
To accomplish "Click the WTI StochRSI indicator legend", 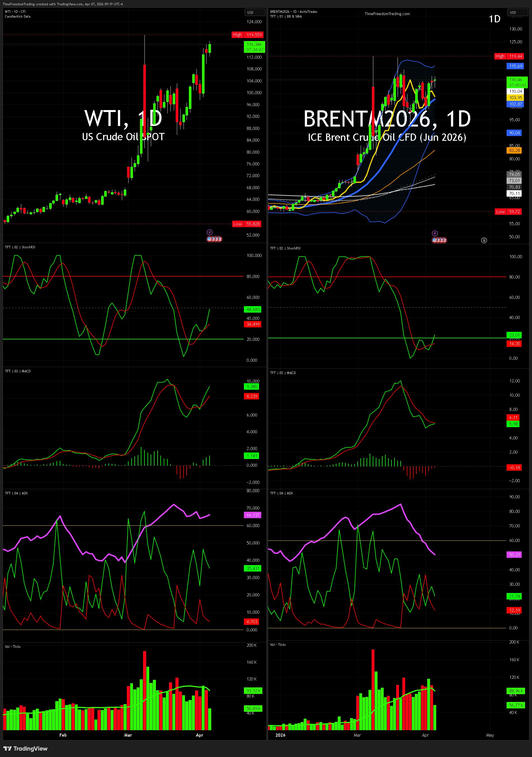I will click(20, 247).
